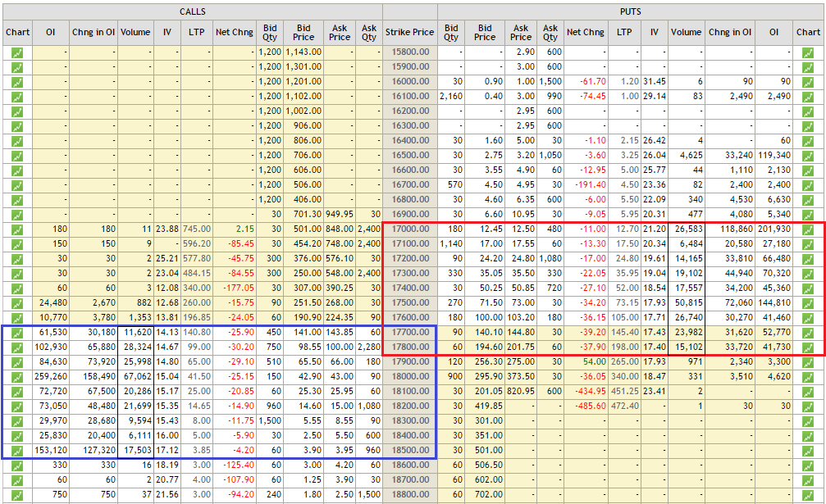Viewport: 826px width, 504px height.
Task: Select puts LTP value 472.40
Action: pos(625,406)
